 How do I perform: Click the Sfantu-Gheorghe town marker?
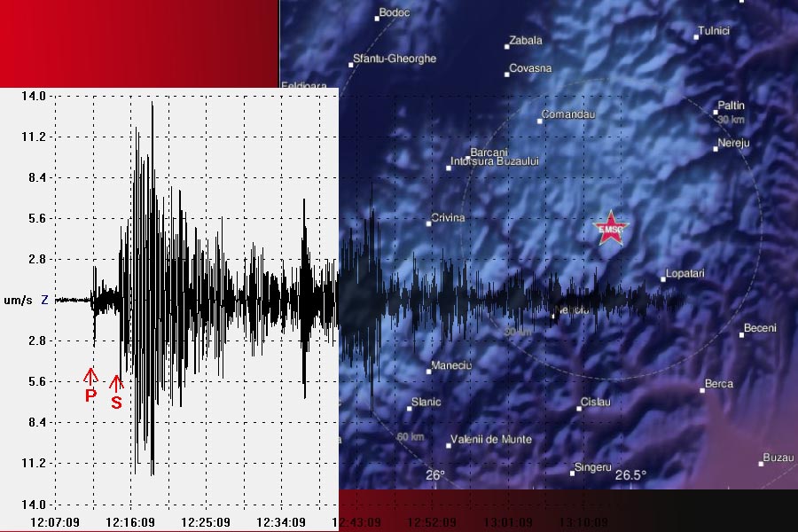[x=352, y=64]
